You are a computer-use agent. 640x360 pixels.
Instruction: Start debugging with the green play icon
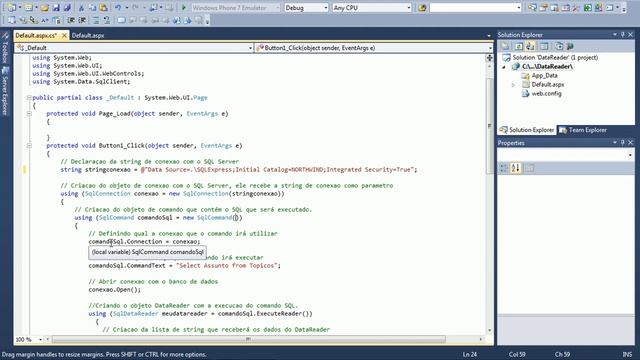coord(184,8)
